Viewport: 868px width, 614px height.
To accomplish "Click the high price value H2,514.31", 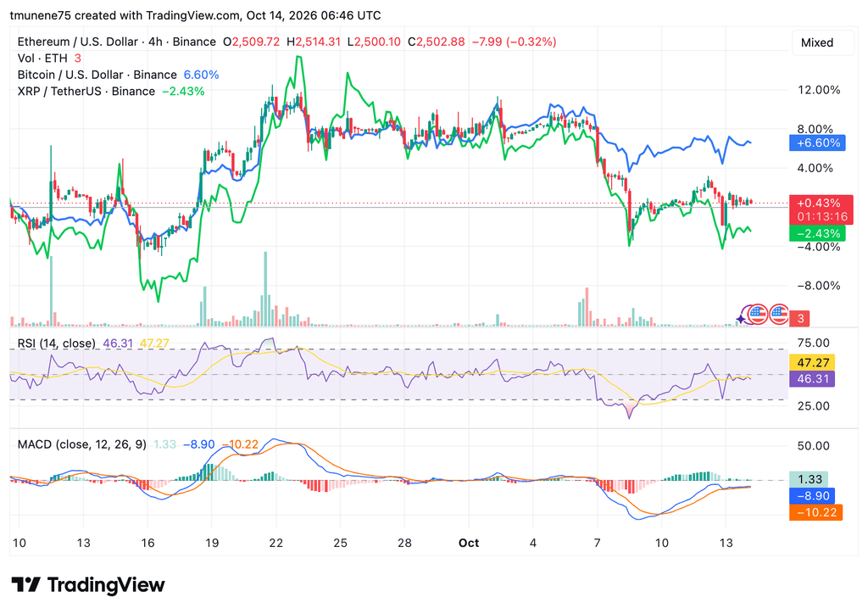I will (x=314, y=42).
